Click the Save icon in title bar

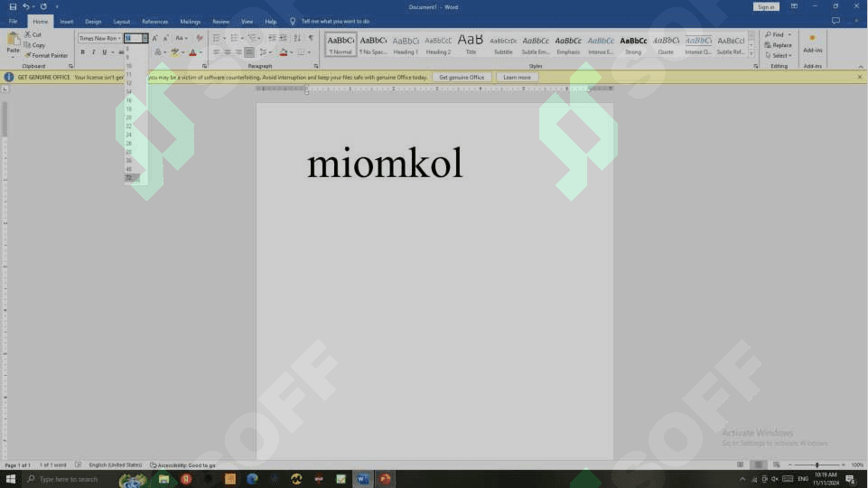[x=13, y=6]
